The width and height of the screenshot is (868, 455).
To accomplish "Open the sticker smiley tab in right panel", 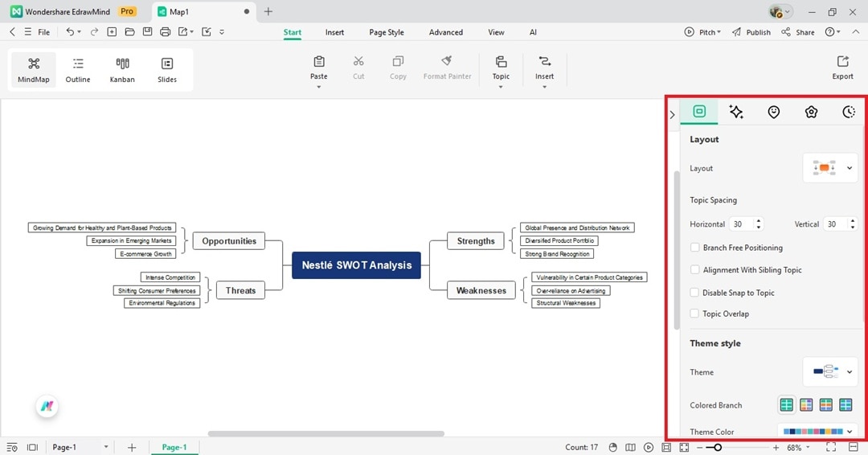I will point(774,112).
